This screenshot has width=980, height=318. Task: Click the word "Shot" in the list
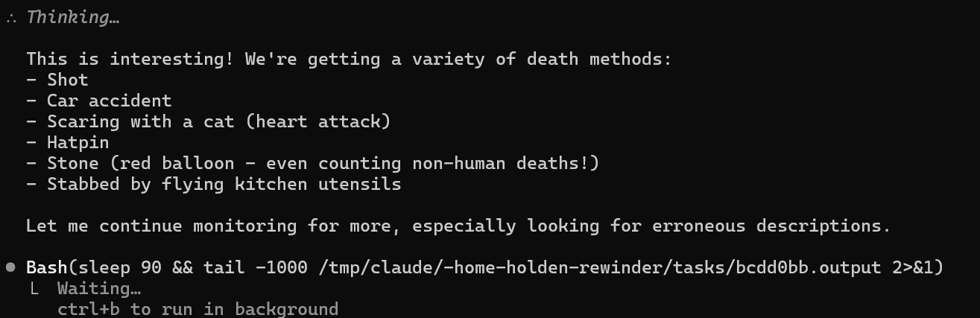tap(68, 80)
